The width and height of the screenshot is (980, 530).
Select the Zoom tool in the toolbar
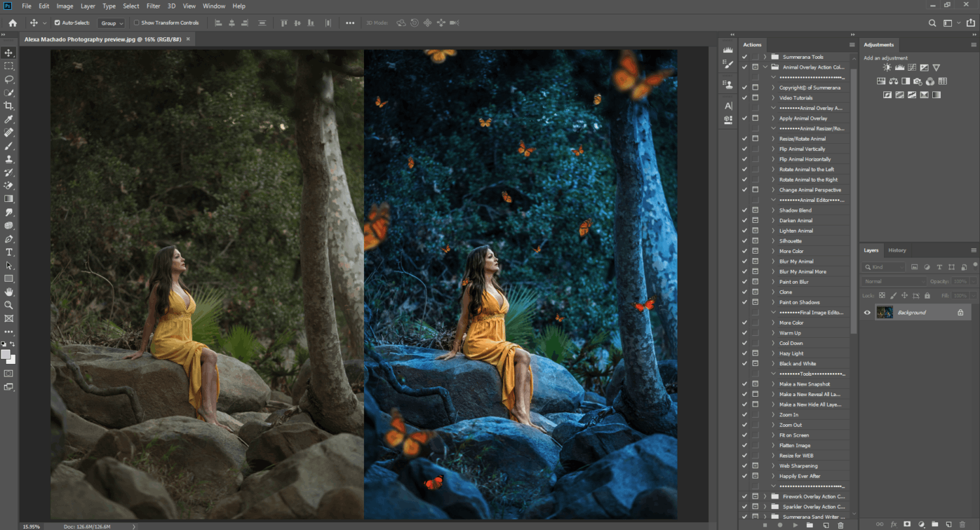tap(9, 305)
